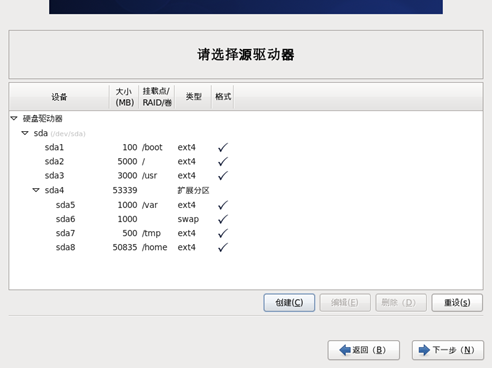Select the sda5 partition row

[x=246, y=205]
